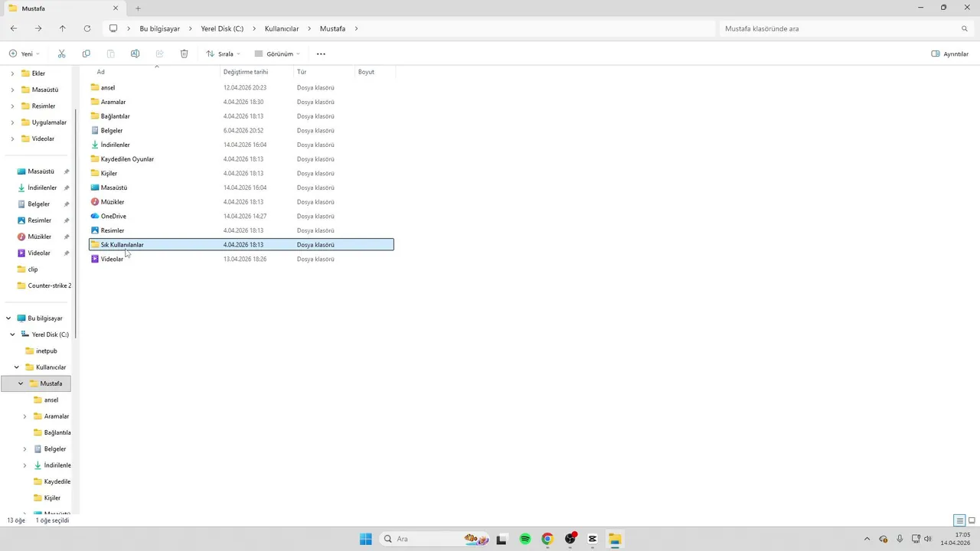Click the Cut (scissors) toolbar icon

coord(61,54)
